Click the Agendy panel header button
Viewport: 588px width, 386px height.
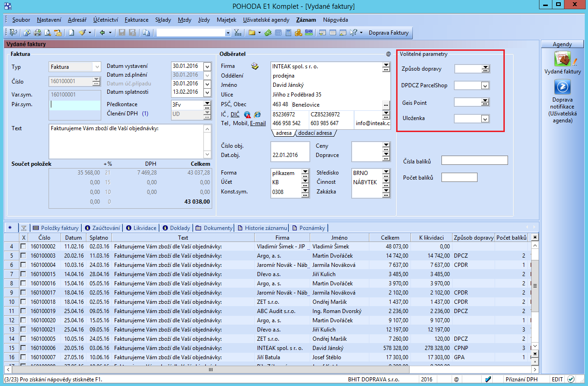pos(562,44)
